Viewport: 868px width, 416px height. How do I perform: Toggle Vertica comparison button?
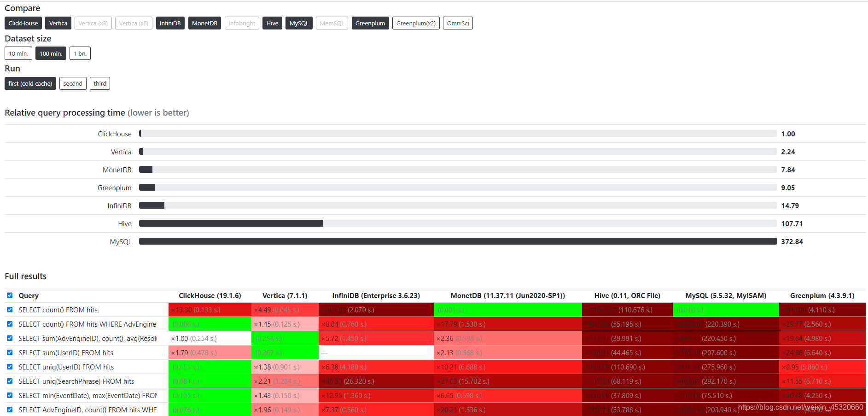point(58,23)
